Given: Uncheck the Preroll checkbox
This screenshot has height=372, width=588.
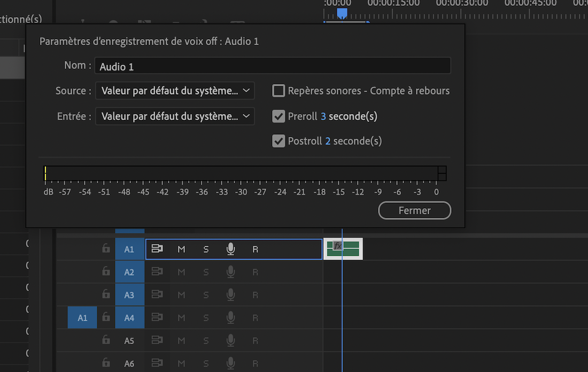Looking at the screenshot, I should (x=278, y=116).
